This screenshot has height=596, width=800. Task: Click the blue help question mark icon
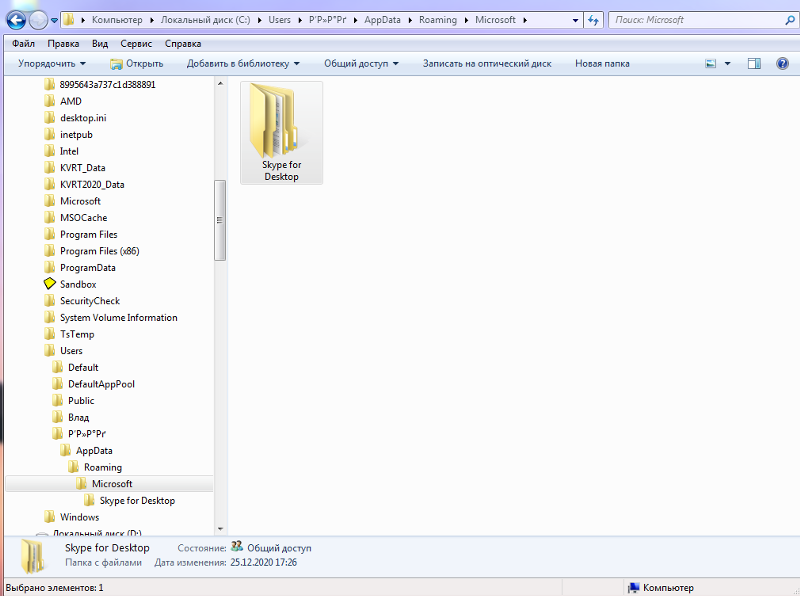click(x=782, y=63)
